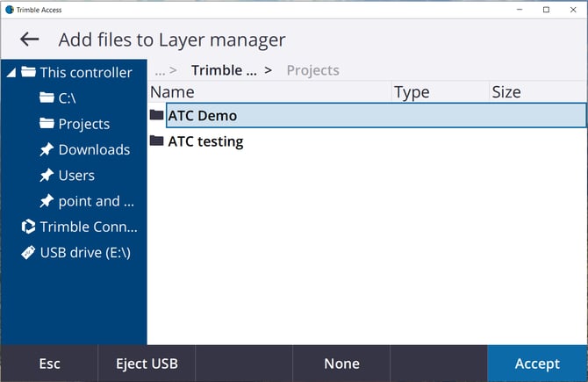Image resolution: width=588 pixels, height=382 pixels.
Task: Click the Projects folder icon in sidebar
Action: tap(47, 124)
